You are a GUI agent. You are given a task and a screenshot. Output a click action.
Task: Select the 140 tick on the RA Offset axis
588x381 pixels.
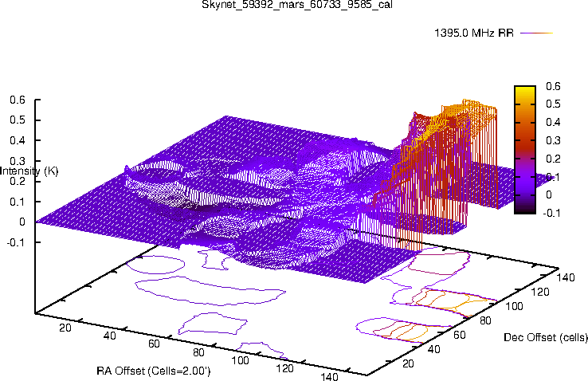330,376
